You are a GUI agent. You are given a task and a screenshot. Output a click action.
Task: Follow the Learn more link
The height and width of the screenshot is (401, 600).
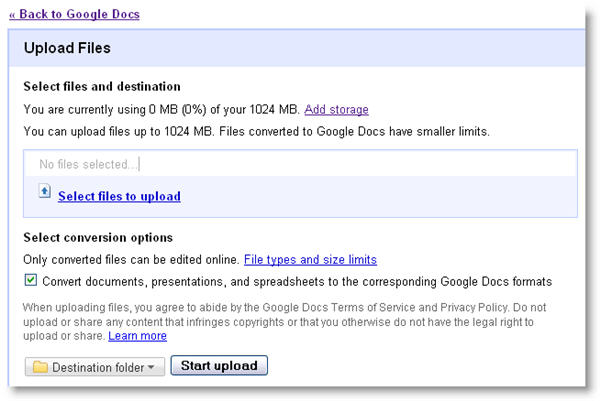pos(137,336)
